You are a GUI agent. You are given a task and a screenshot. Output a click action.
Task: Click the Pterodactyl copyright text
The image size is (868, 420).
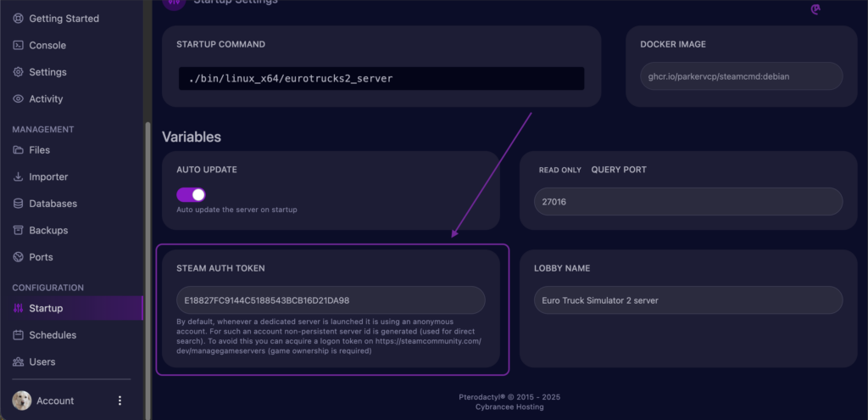click(509, 397)
